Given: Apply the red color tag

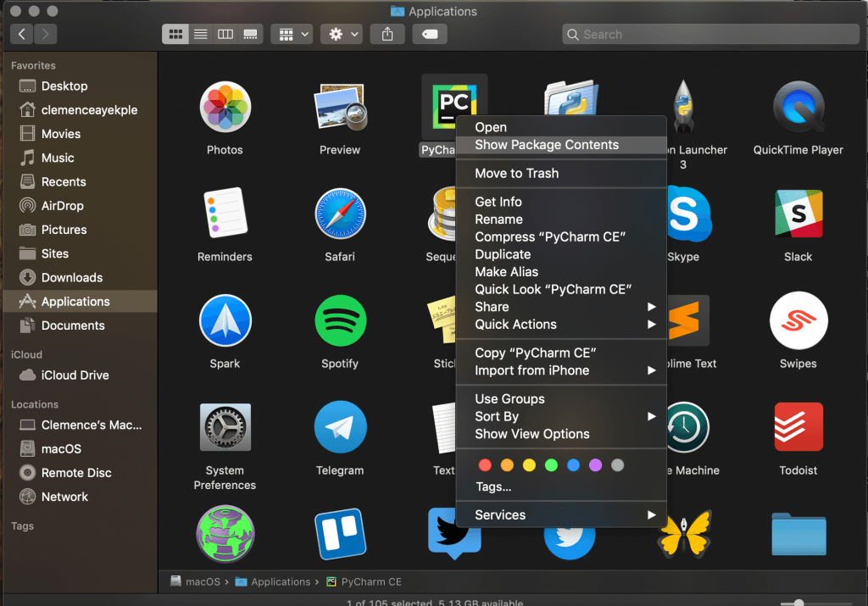Looking at the screenshot, I should pyautogui.click(x=485, y=464).
